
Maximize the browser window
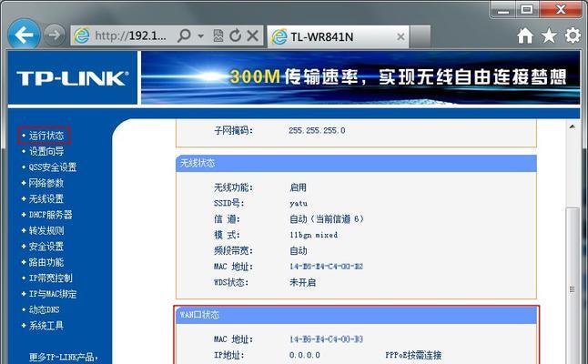pos(527,9)
